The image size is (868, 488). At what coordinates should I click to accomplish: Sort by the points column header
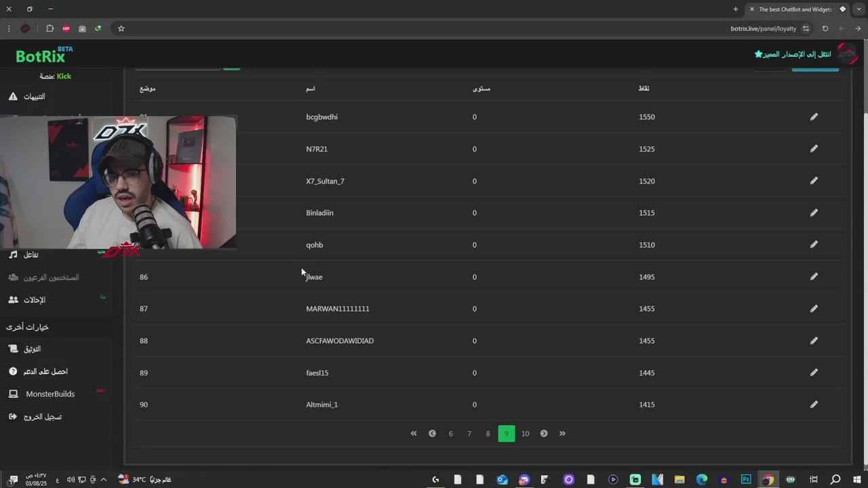(x=644, y=89)
